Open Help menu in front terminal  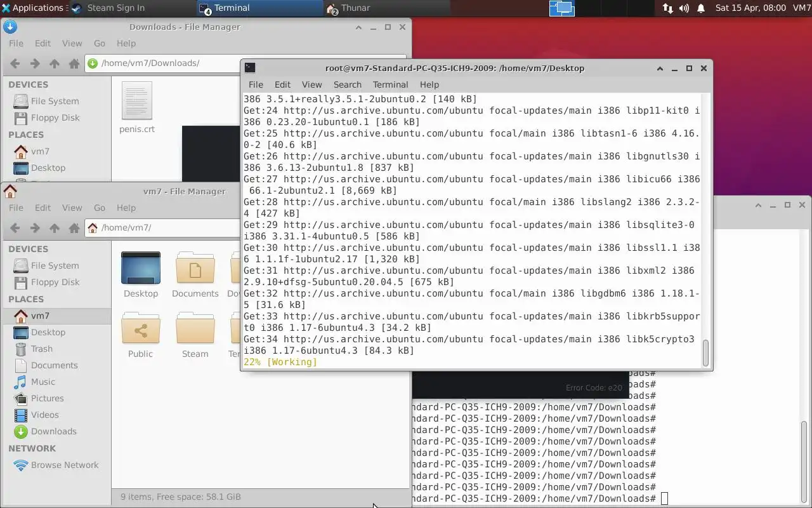pos(429,84)
